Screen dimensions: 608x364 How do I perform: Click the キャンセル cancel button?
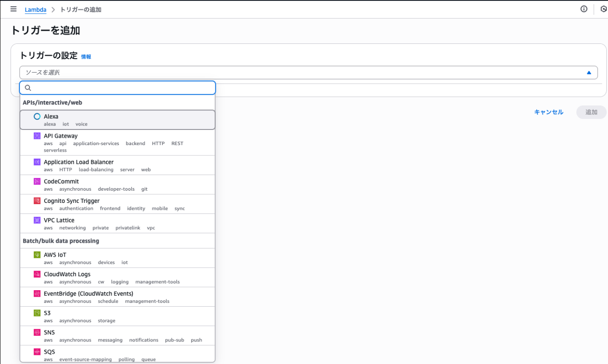pos(549,112)
